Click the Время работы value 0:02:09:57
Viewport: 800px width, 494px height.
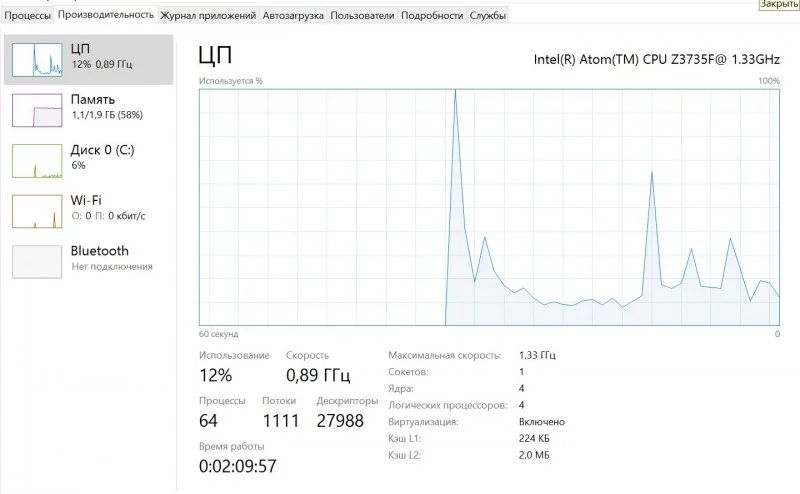pyautogui.click(x=238, y=466)
